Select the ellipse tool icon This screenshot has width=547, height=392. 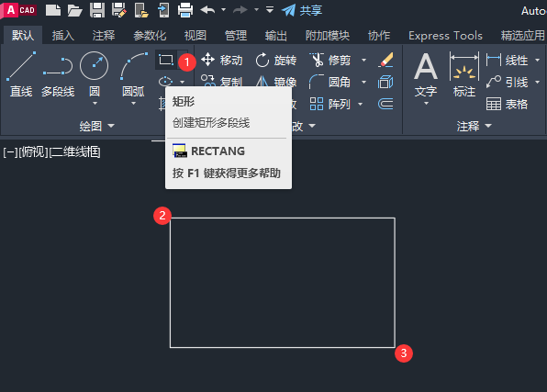pyautogui.click(x=166, y=82)
